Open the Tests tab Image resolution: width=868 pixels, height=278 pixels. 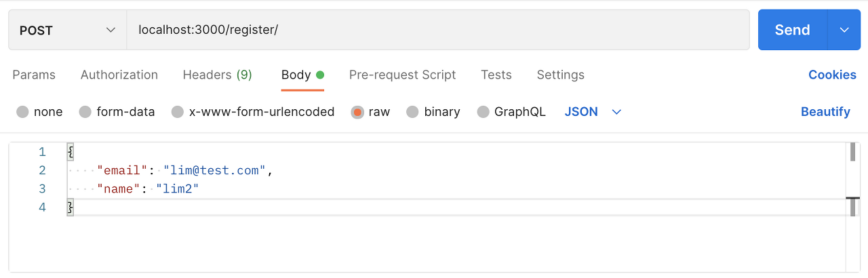(x=496, y=75)
